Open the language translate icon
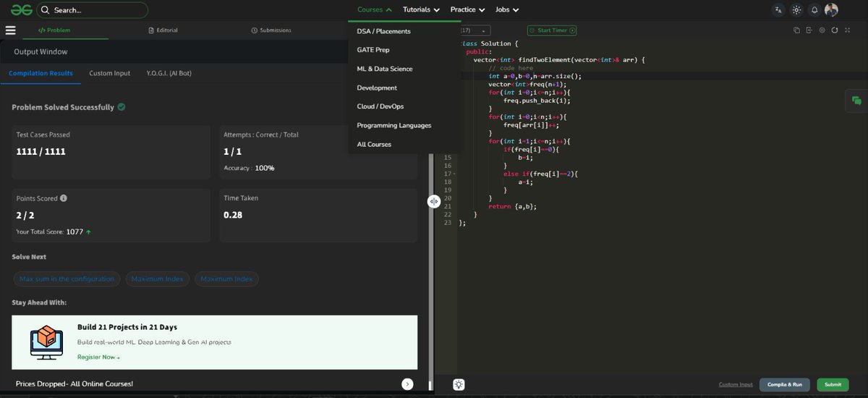 (x=778, y=10)
